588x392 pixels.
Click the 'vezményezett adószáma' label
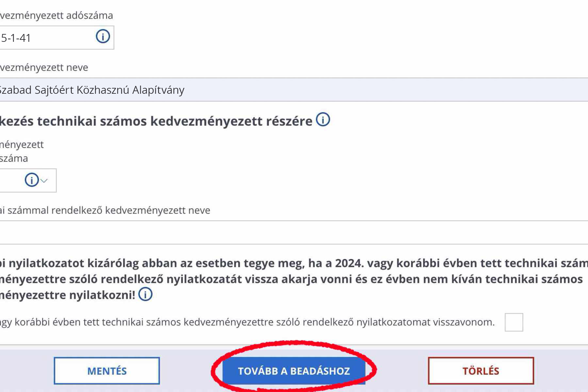tap(57, 15)
